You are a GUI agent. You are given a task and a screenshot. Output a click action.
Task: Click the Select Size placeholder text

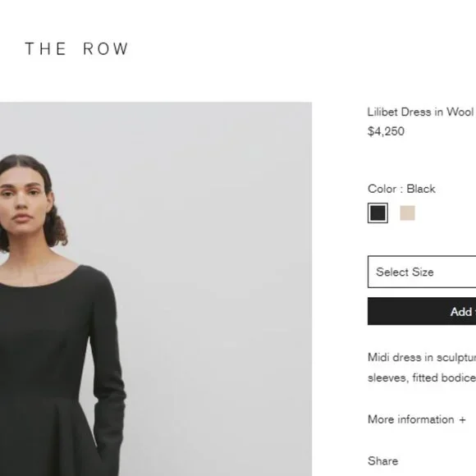click(405, 272)
